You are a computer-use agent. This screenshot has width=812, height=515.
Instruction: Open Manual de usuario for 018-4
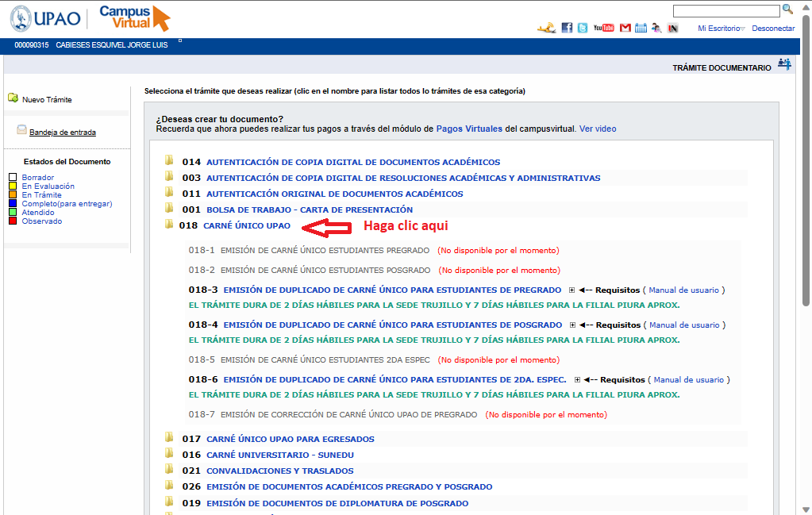pos(684,325)
